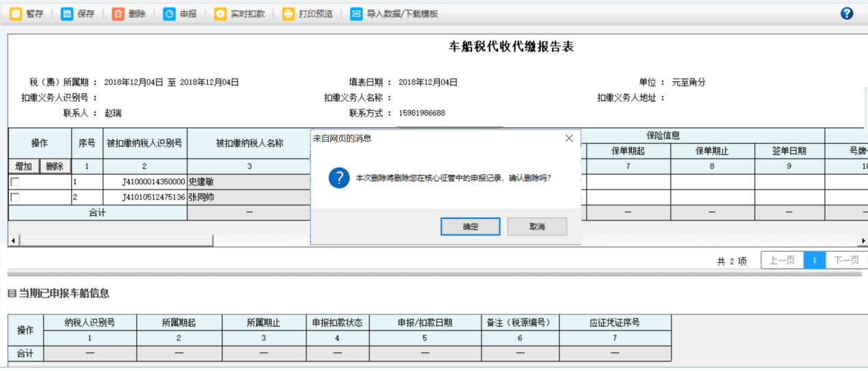This screenshot has width=868, height=371.
Task: Click the red 删除 delete toolbar icon
Action: click(118, 14)
